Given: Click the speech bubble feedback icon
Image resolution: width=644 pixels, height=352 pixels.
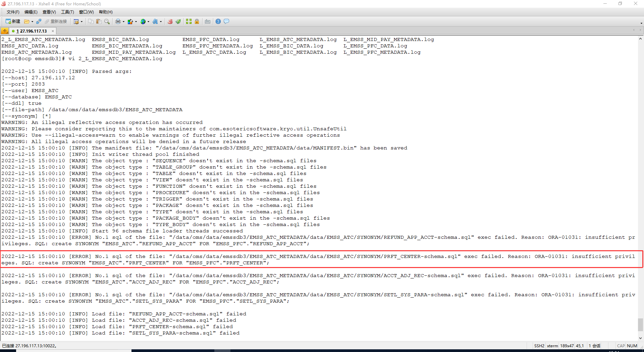Looking at the screenshot, I should point(226,21).
